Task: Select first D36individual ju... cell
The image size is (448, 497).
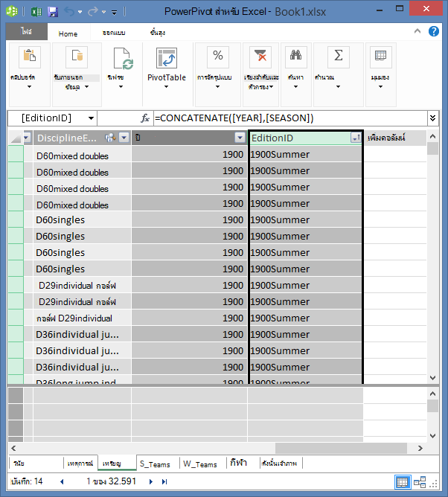Action: pyautogui.click(x=82, y=334)
